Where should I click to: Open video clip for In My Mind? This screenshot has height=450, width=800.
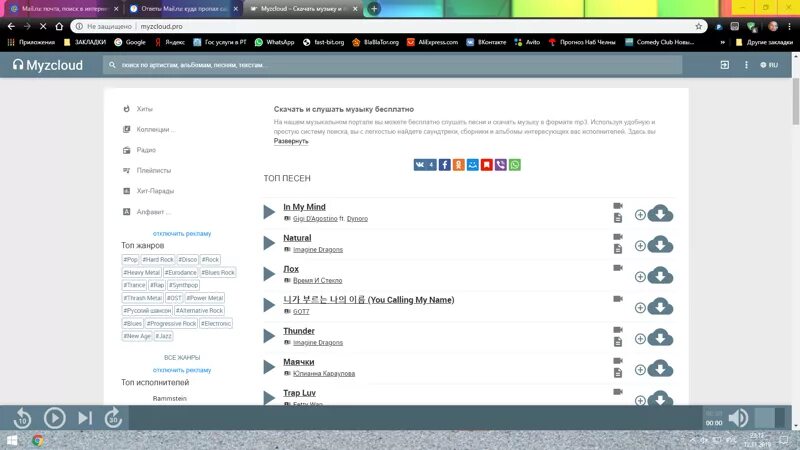618,206
